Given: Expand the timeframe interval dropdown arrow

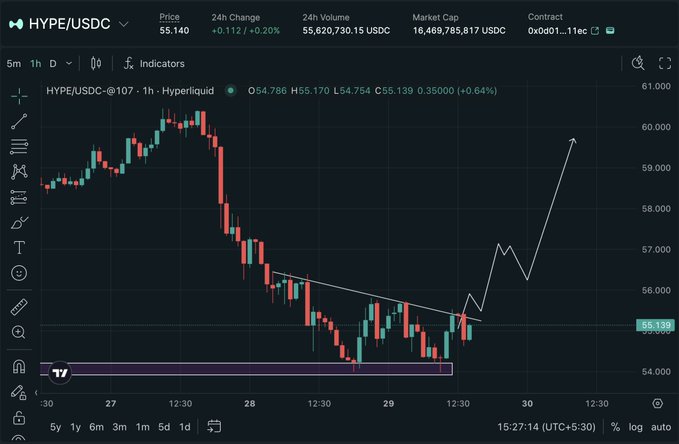Looking at the screenshot, I should pos(69,64).
